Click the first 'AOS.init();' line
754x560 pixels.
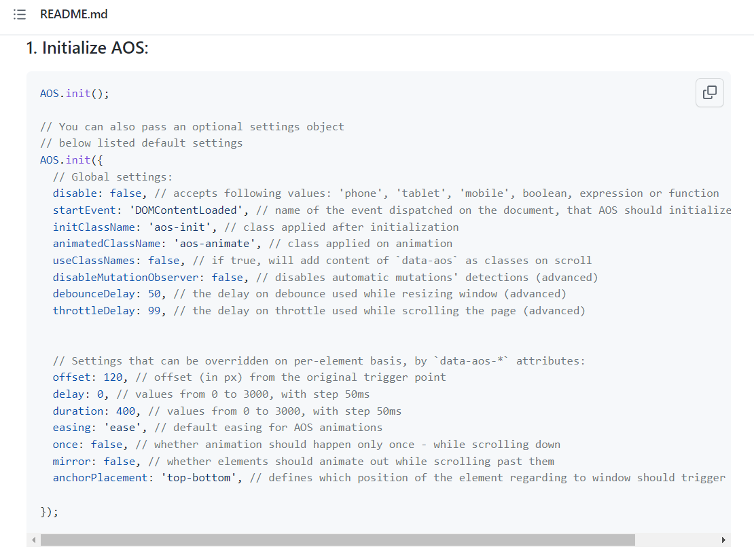[x=75, y=93]
